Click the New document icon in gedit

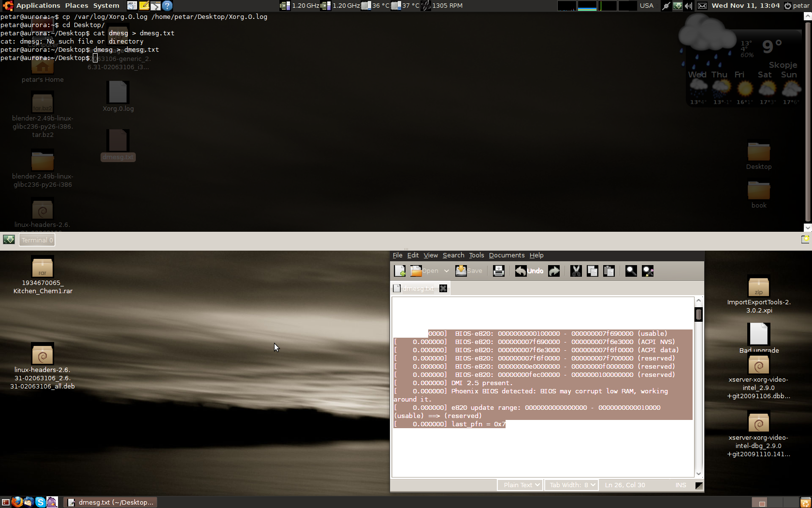coord(400,271)
